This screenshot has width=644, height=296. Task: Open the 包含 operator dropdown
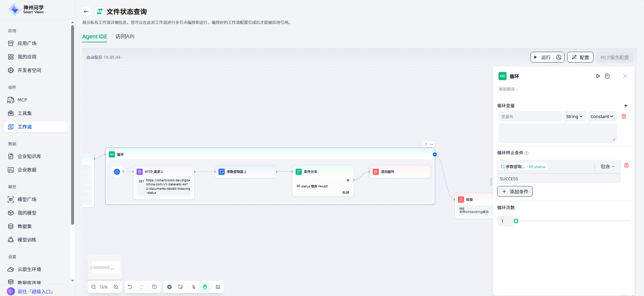(x=608, y=166)
